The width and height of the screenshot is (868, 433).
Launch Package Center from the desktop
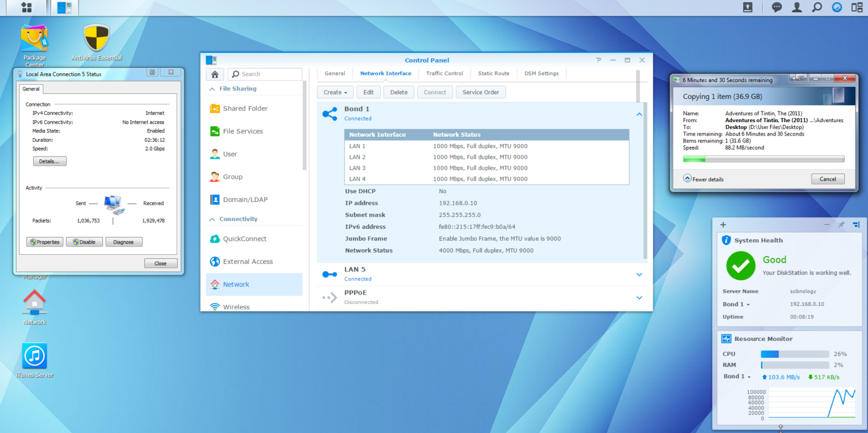point(34,40)
